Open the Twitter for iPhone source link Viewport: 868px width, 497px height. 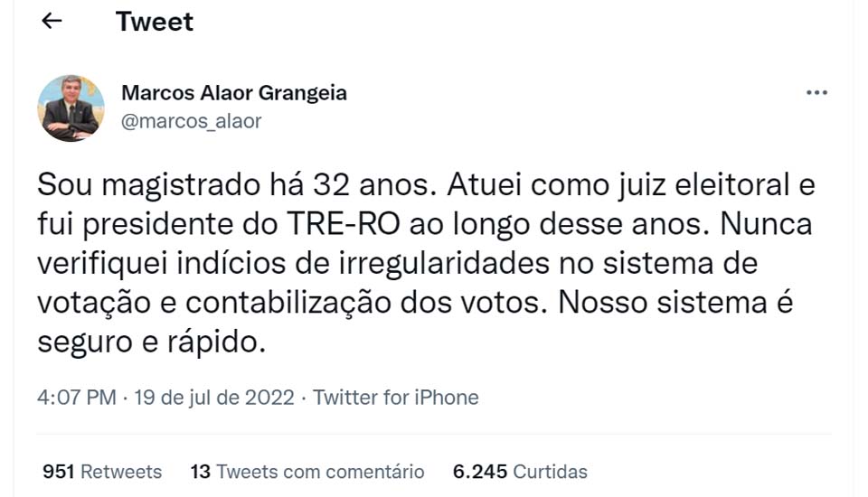point(396,398)
